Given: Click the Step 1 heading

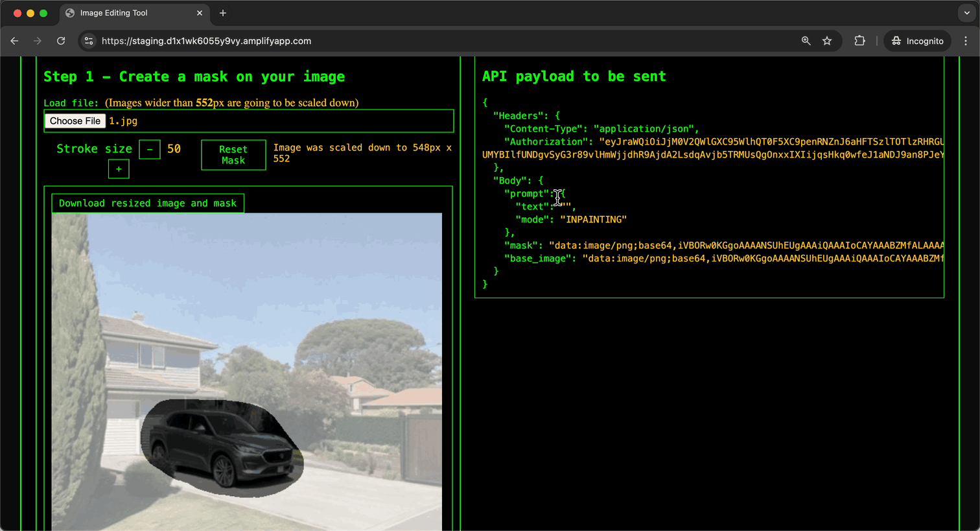Looking at the screenshot, I should click(x=194, y=77).
